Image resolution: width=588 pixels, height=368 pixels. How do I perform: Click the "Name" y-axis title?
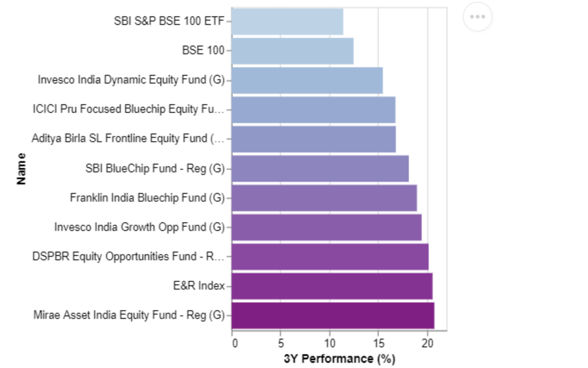(21, 169)
